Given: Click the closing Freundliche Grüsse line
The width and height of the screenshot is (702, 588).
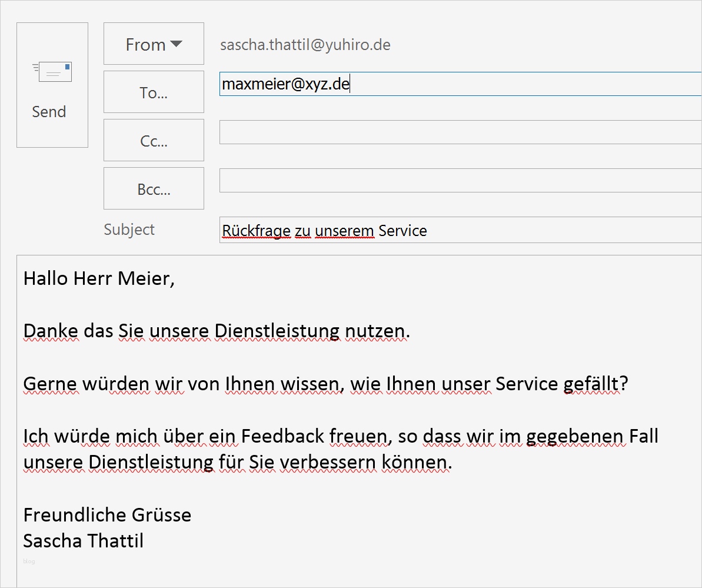Looking at the screenshot, I should click(107, 514).
